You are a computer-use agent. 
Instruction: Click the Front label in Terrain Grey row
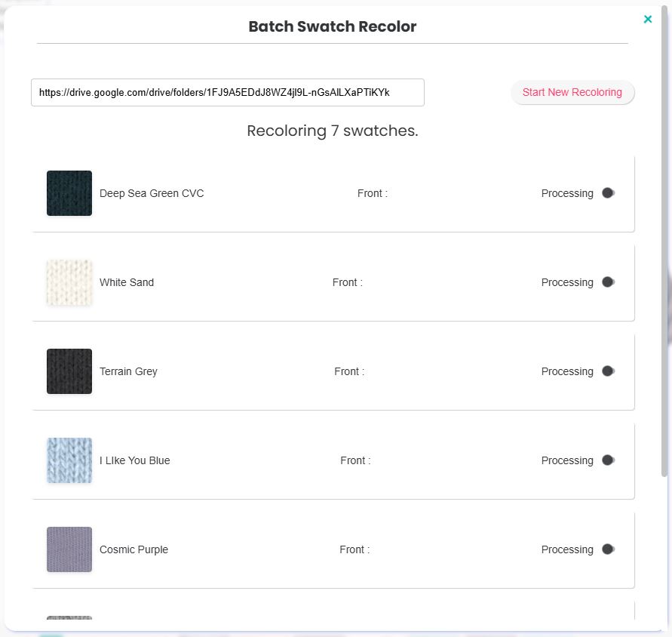pos(349,371)
